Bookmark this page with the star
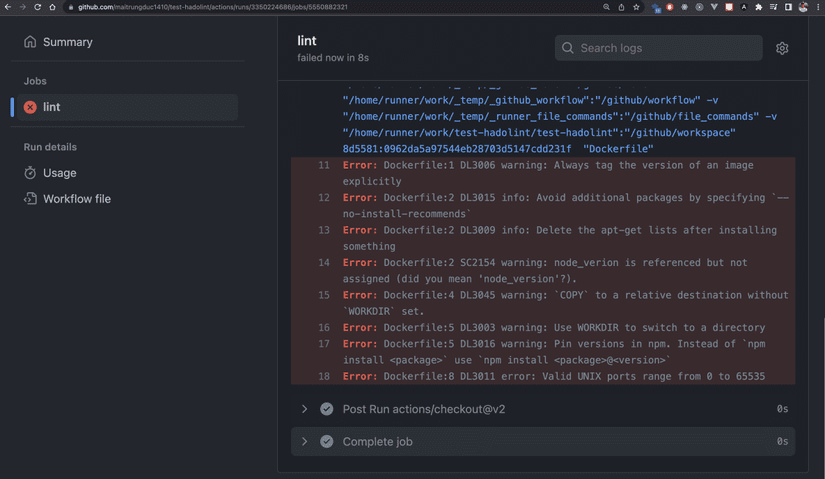 (x=636, y=7)
